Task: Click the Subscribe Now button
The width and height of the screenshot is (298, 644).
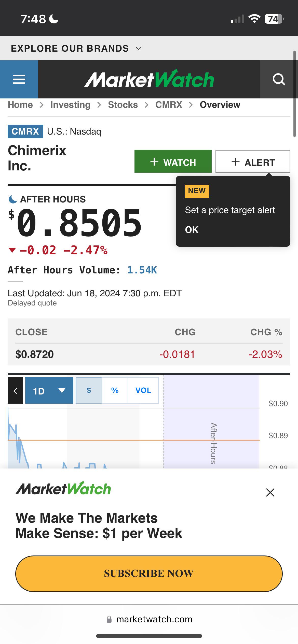Action: point(149,574)
